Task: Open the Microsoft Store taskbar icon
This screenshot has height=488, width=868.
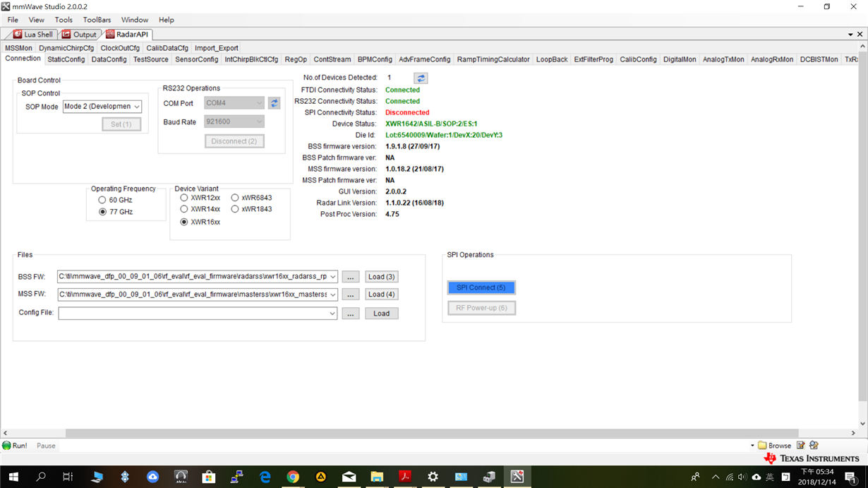Action: tap(209, 477)
